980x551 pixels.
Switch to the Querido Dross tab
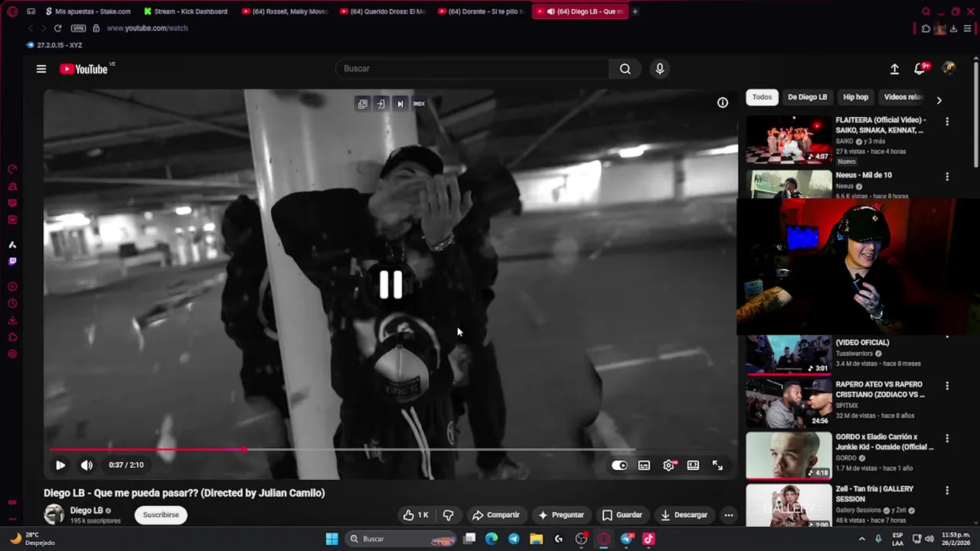pyautogui.click(x=382, y=11)
